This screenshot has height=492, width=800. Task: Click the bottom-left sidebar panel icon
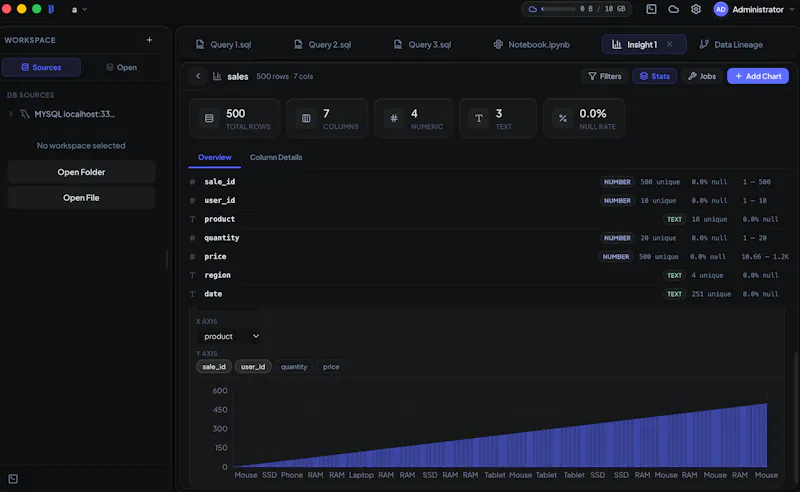point(13,479)
